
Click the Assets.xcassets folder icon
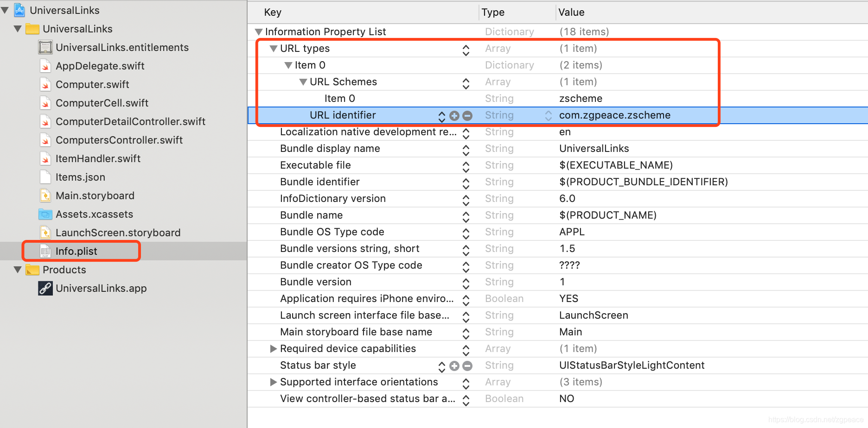(x=45, y=214)
